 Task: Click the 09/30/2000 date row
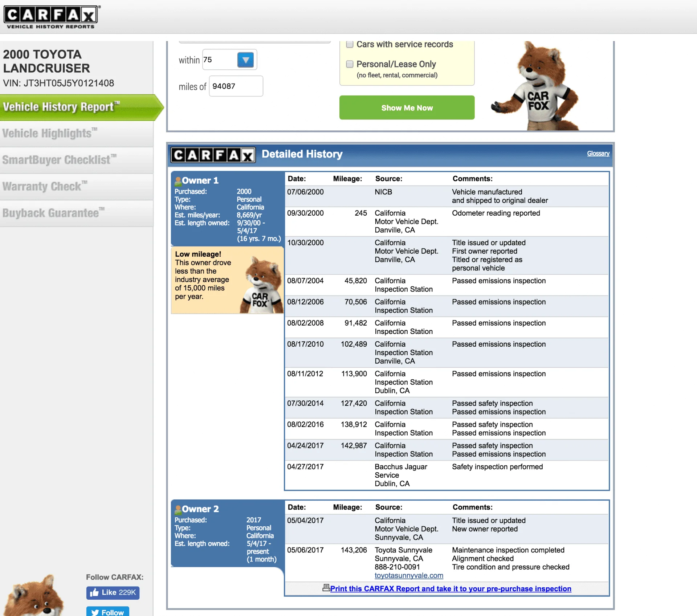[x=447, y=221]
